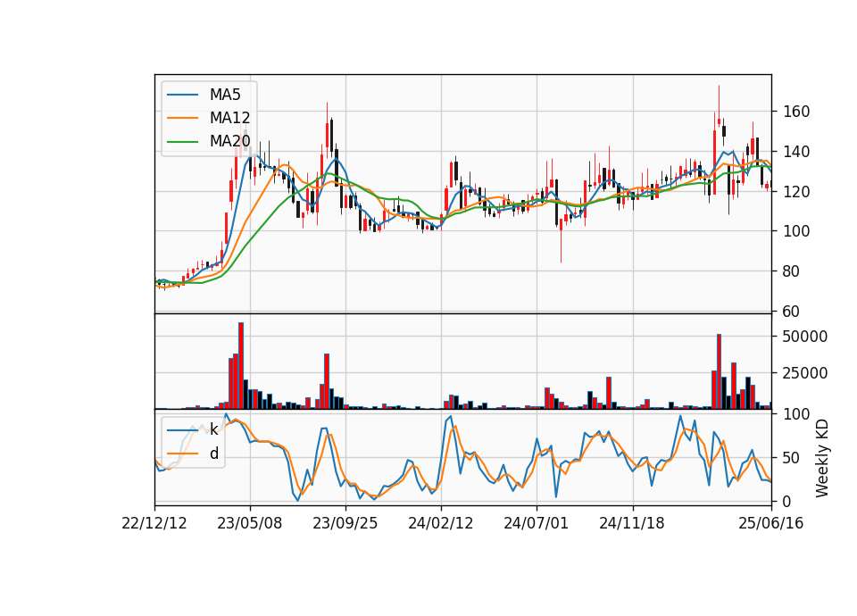This screenshot has height=616, width=857.
Task: Click the orange MA12 legend line sample
Action: click(x=182, y=118)
